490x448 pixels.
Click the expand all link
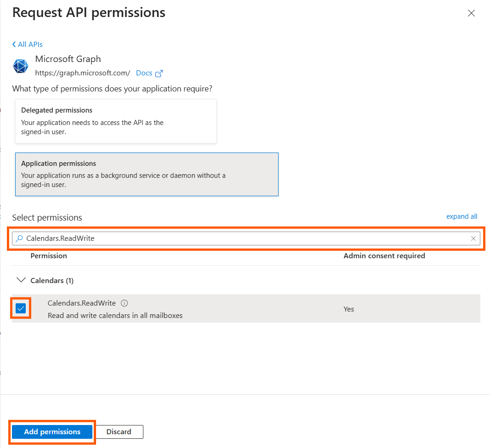(x=462, y=216)
